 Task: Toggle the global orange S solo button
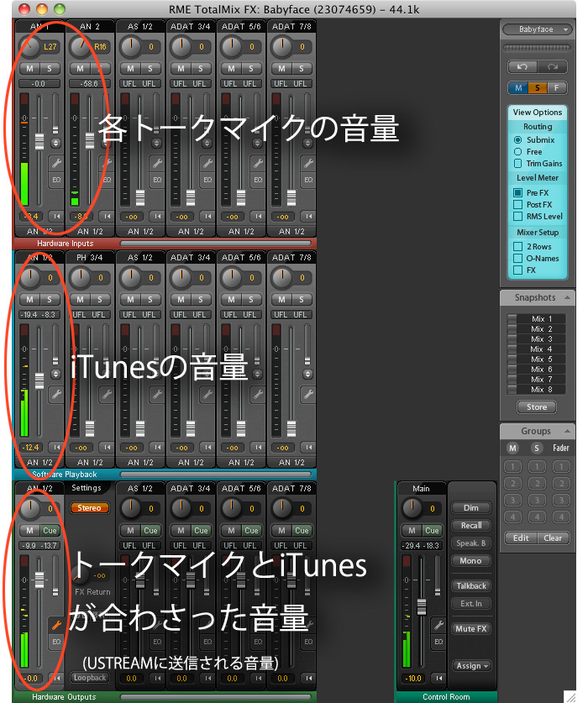pyautogui.click(x=538, y=88)
